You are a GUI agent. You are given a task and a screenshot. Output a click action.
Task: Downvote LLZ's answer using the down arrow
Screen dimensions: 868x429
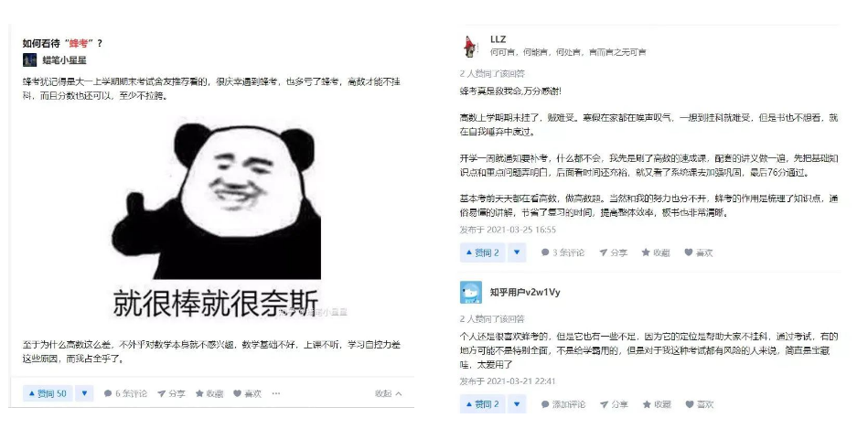click(x=517, y=252)
